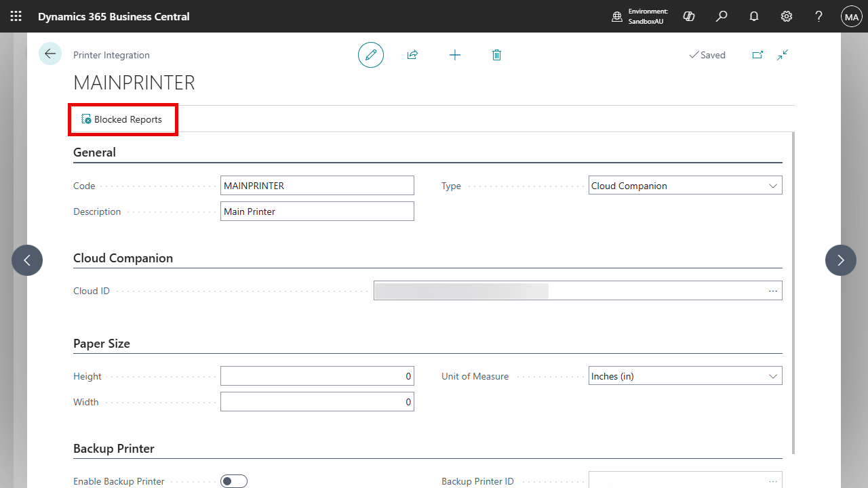This screenshot has width=868, height=488.
Task: Click the Dynamics 365 Business Central title
Action: point(114,16)
